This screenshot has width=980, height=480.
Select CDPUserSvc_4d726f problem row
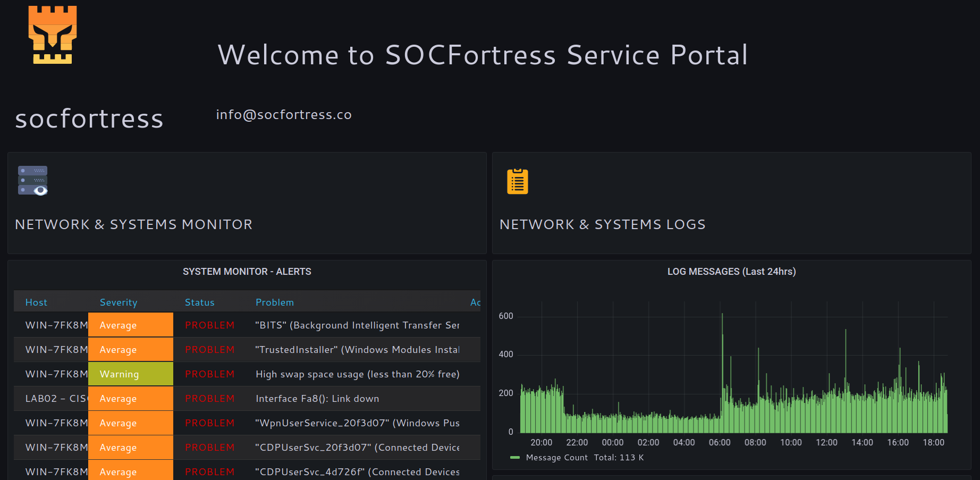(x=357, y=472)
